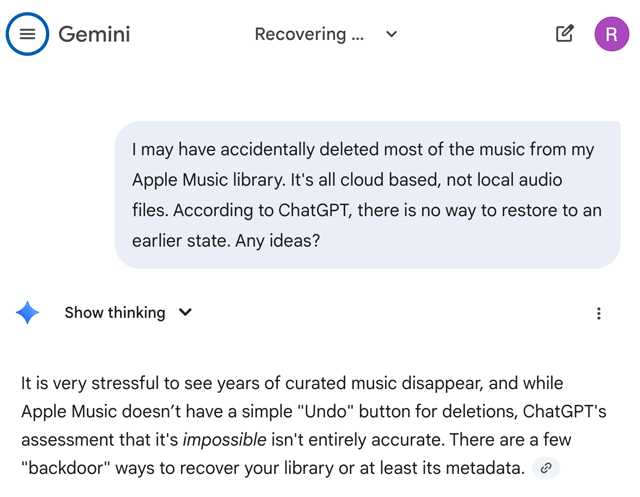Expand the Show thinking chevron
Viewport: 640px width, 497px height.
[x=185, y=312]
